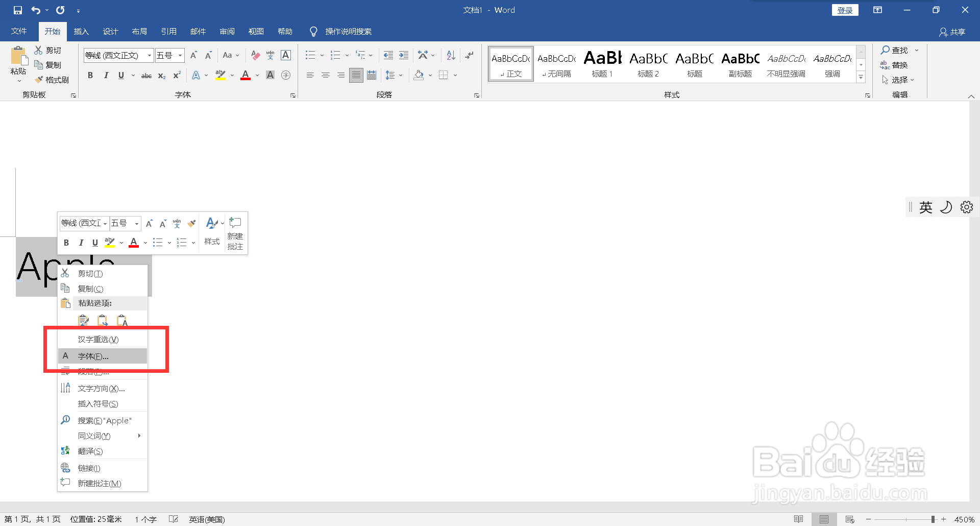Open the Styles (样式) dropdown in mini toolbar

(x=213, y=232)
